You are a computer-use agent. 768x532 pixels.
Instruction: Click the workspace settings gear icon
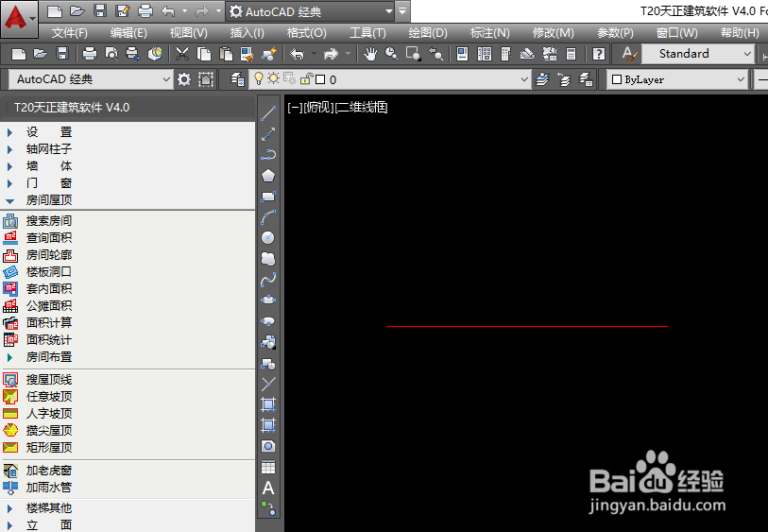tap(184, 79)
